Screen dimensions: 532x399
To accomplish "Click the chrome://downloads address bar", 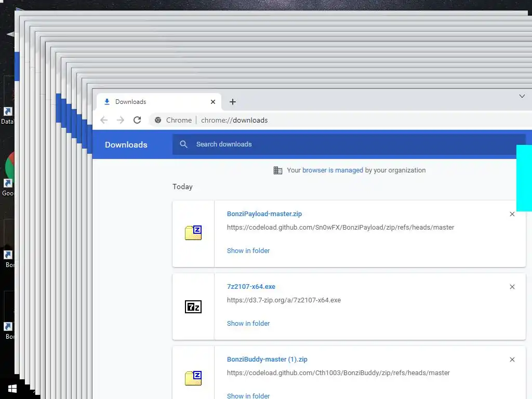I will [234, 120].
